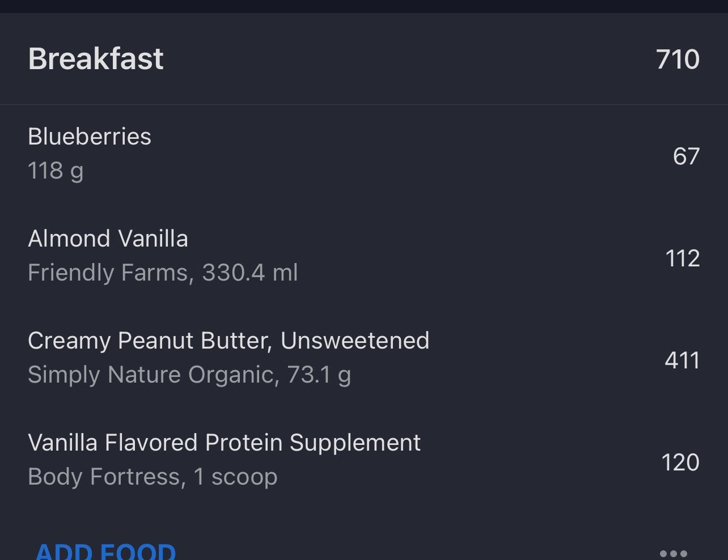Tap the 112 calories beside Almond Vanilla
This screenshot has width=728, height=560.
click(x=683, y=258)
